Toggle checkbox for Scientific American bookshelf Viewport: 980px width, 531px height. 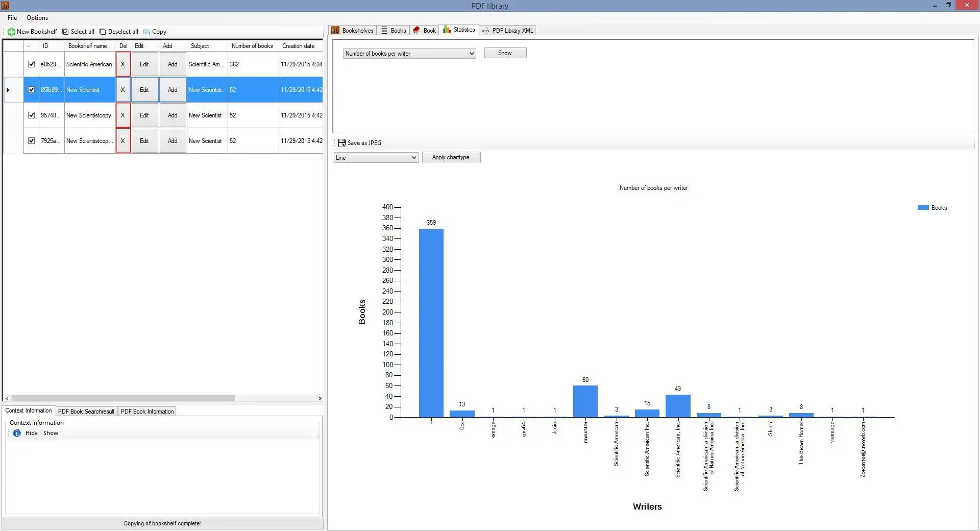click(x=31, y=64)
